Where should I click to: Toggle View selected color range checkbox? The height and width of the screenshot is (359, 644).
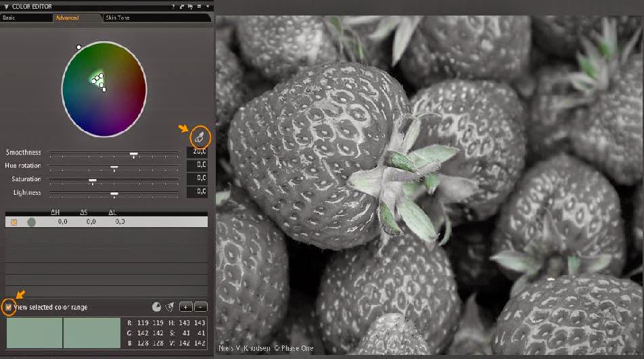8,307
